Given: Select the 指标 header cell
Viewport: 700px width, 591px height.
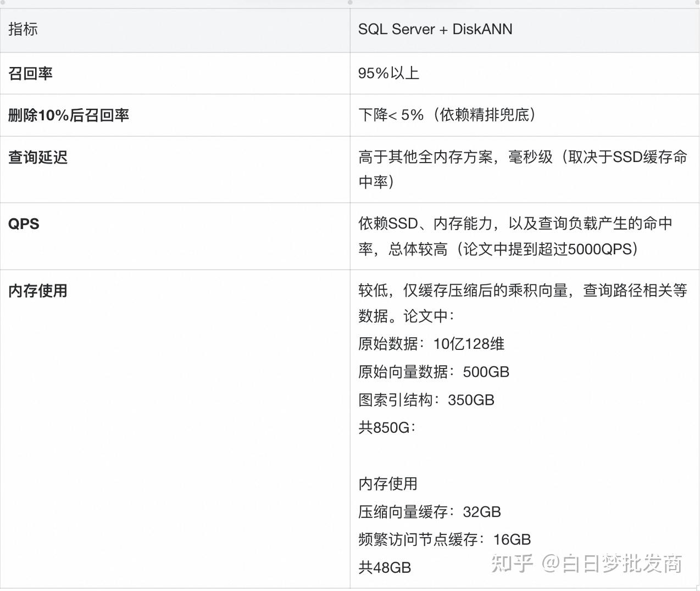Looking at the screenshot, I should 23,30.
